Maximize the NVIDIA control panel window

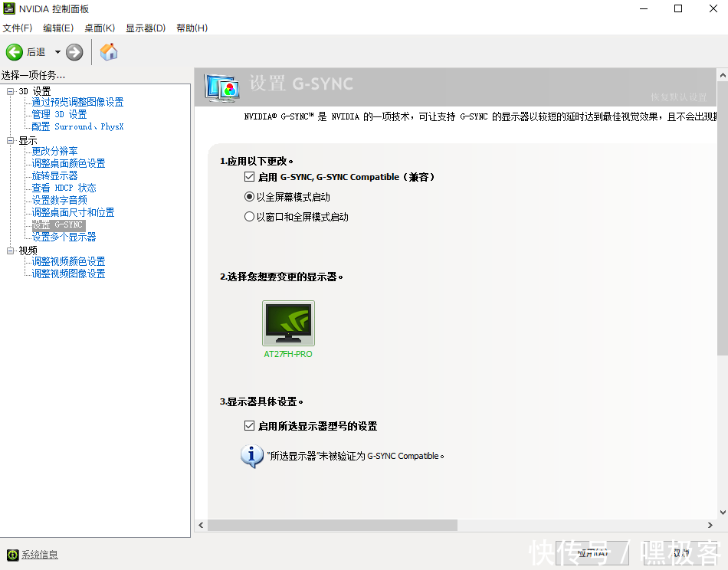pos(678,8)
